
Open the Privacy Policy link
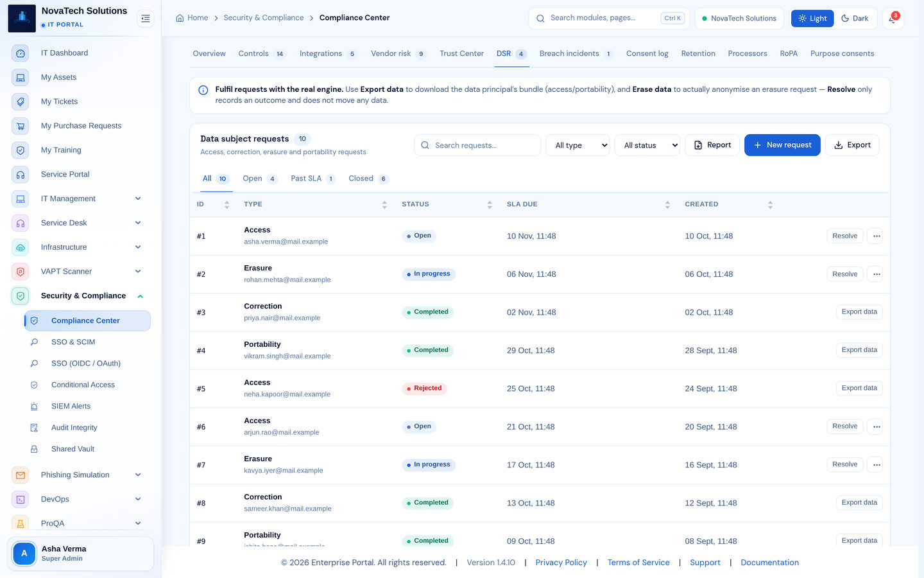pyautogui.click(x=561, y=563)
